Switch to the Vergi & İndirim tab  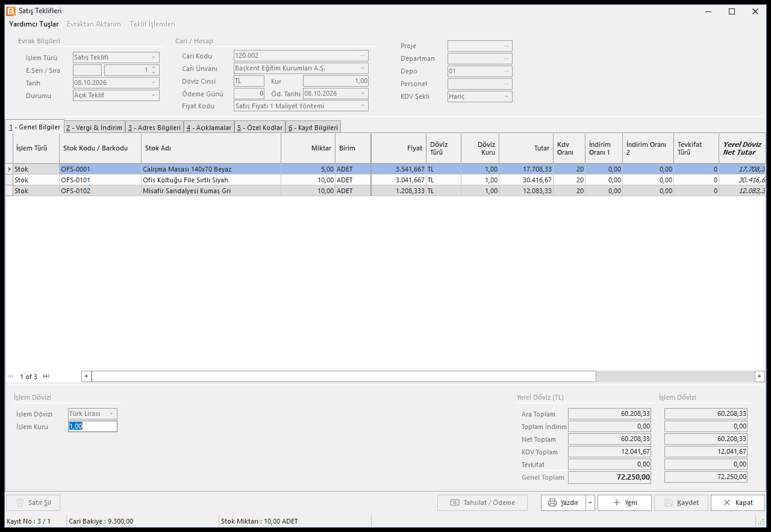coord(95,128)
